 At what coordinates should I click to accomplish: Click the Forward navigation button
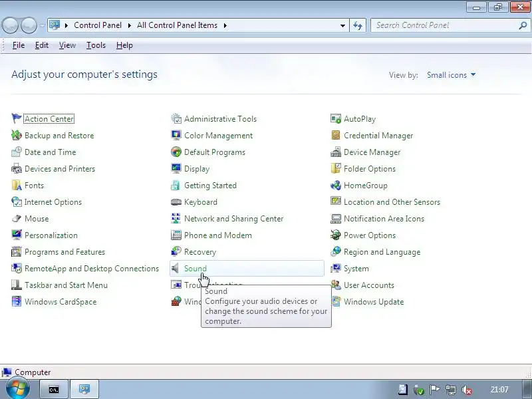click(29, 25)
